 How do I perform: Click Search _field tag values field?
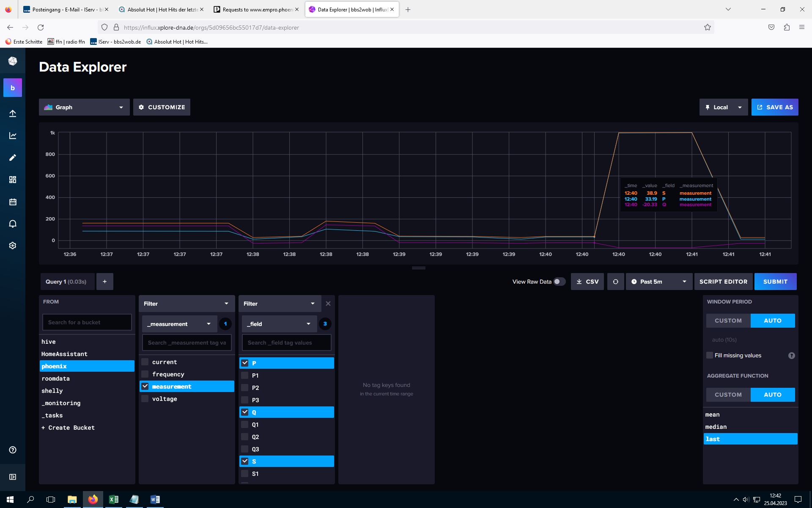pos(286,342)
